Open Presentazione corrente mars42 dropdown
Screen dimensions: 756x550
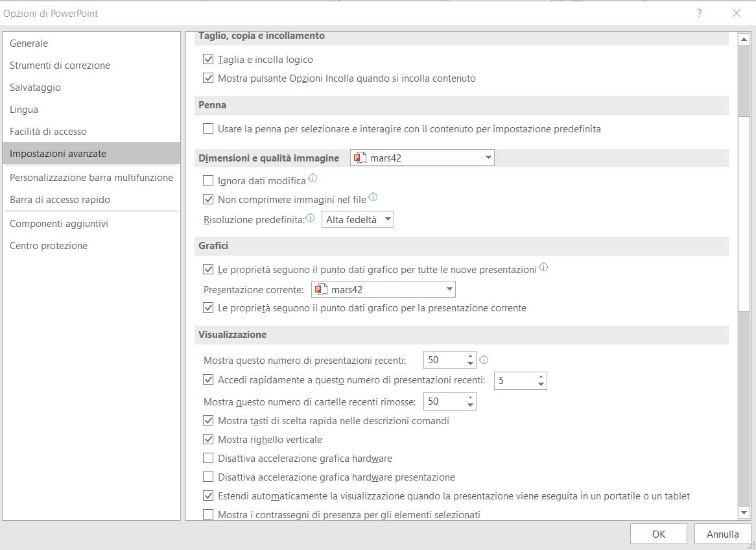(x=449, y=289)
